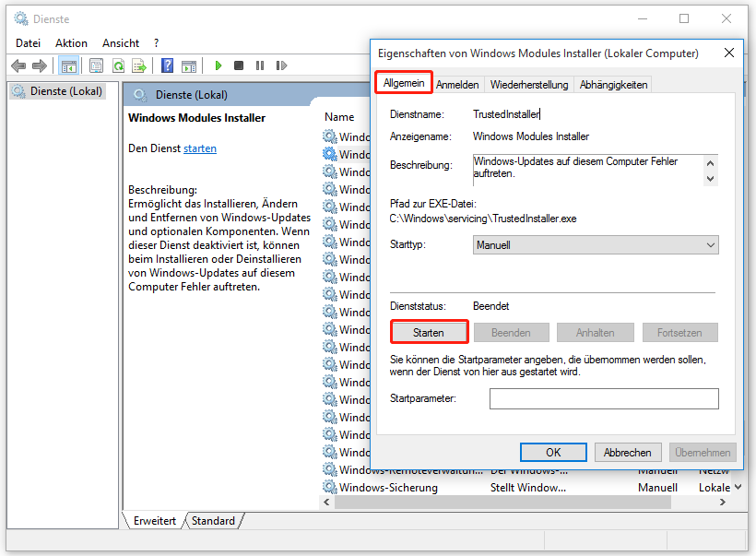Click the vertical scroll down arrow of services list

click(x=738, y=487)
